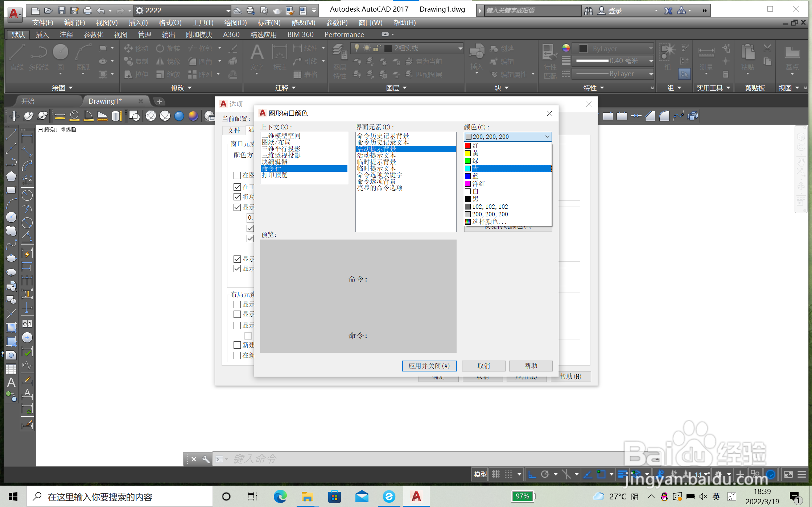This screenshot has height=507, width=812.
Task: Switch to the A360 ribbon tab
Action: click(231, 34)
